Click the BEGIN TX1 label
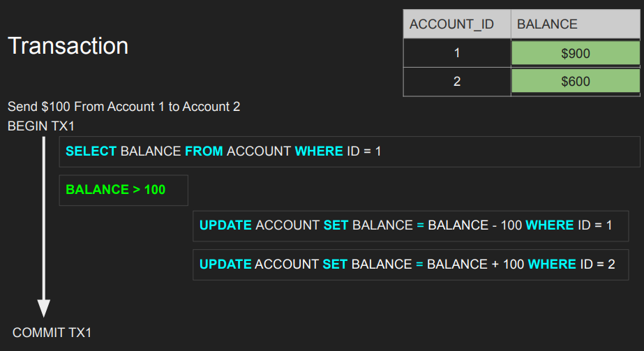 (41, 126)
